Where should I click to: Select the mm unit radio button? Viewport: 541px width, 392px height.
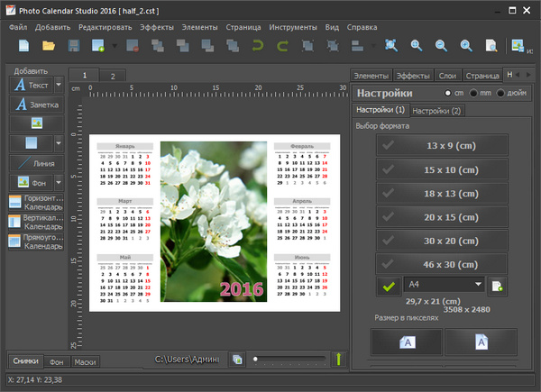coord(475,94)
